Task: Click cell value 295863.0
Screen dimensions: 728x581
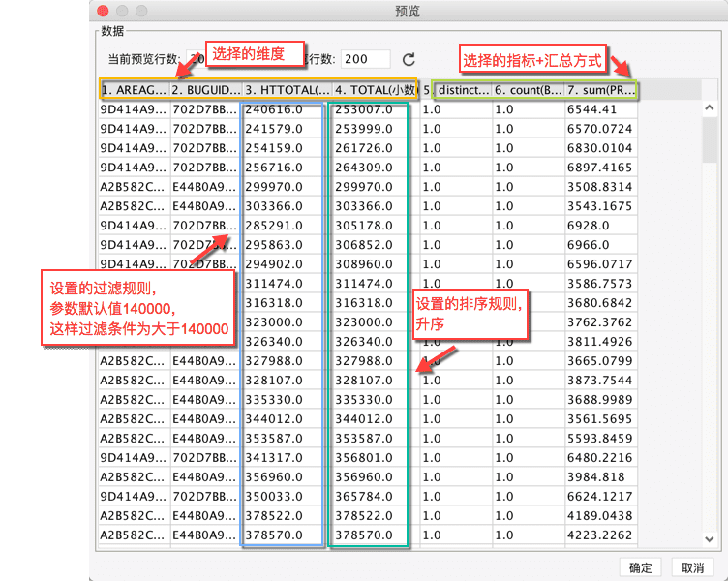Action: [x=274, y=245]
